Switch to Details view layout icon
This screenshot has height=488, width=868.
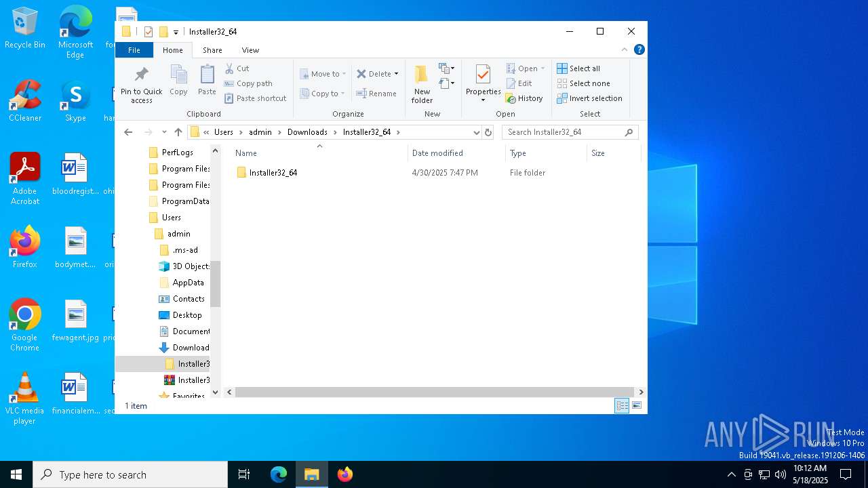[622, 405]
